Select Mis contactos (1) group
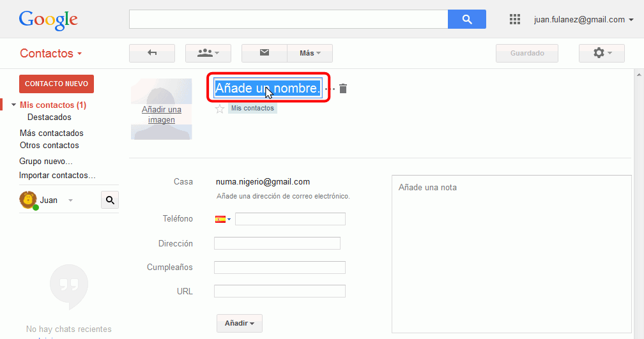 pyautogui.click(x=53, y=105)
